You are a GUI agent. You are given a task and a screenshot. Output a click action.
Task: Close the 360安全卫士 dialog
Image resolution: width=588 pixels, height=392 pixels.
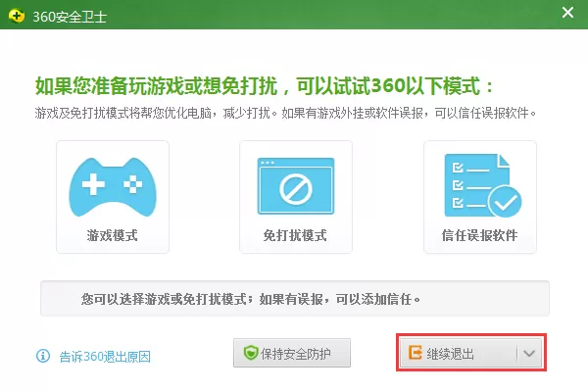567,13
